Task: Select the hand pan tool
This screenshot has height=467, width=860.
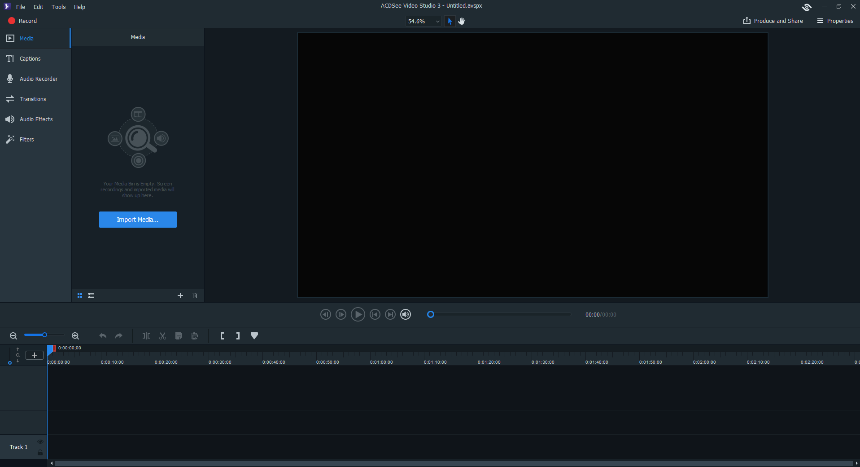Action: (461, 21)
